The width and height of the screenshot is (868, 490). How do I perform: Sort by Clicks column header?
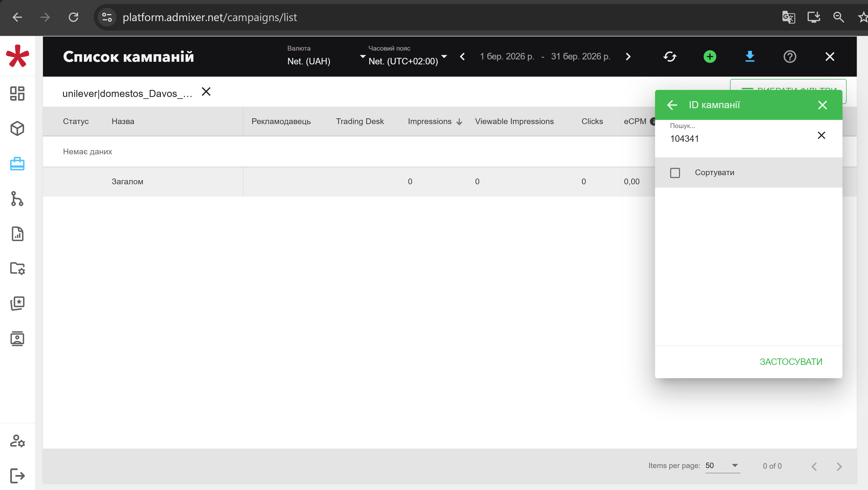tap(592, 121)
